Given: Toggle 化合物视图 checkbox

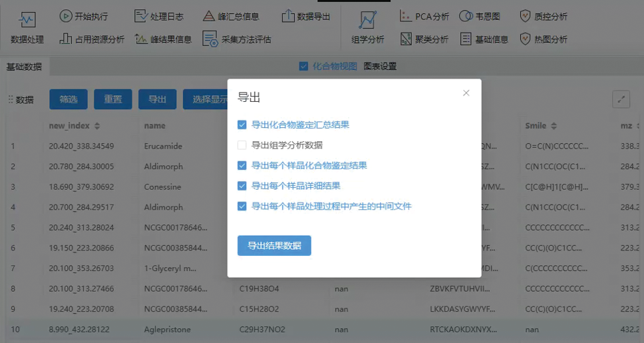Looking at the screenshot, I should coord(303,67).
